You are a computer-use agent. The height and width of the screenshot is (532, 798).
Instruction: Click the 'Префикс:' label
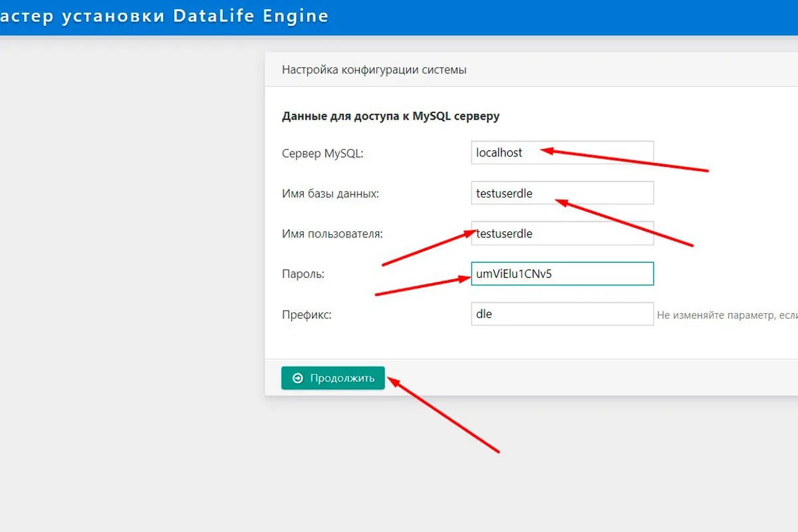(x=307, y=315)
